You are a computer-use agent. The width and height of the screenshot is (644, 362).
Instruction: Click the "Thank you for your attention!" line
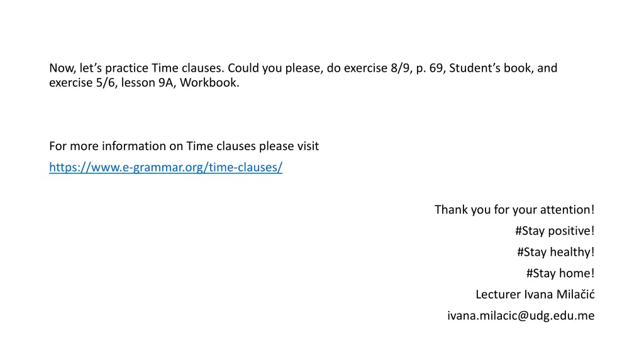click(514, 209)
